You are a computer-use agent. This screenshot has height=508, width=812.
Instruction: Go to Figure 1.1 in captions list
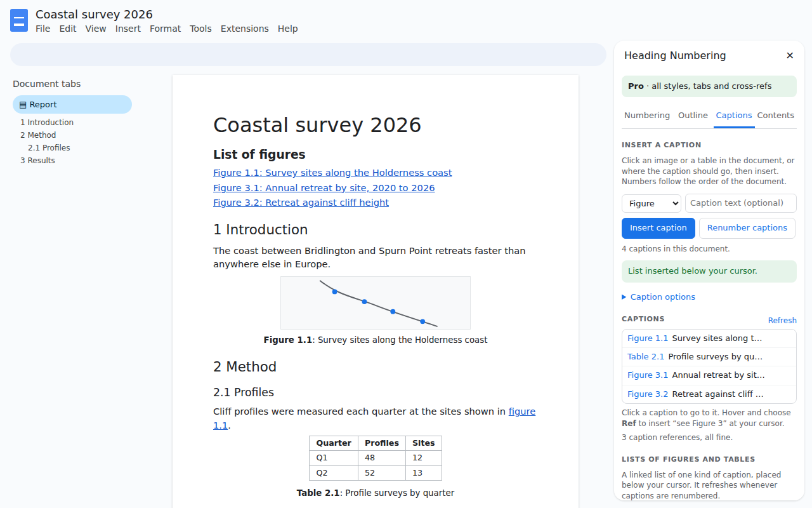coord(709,338)
